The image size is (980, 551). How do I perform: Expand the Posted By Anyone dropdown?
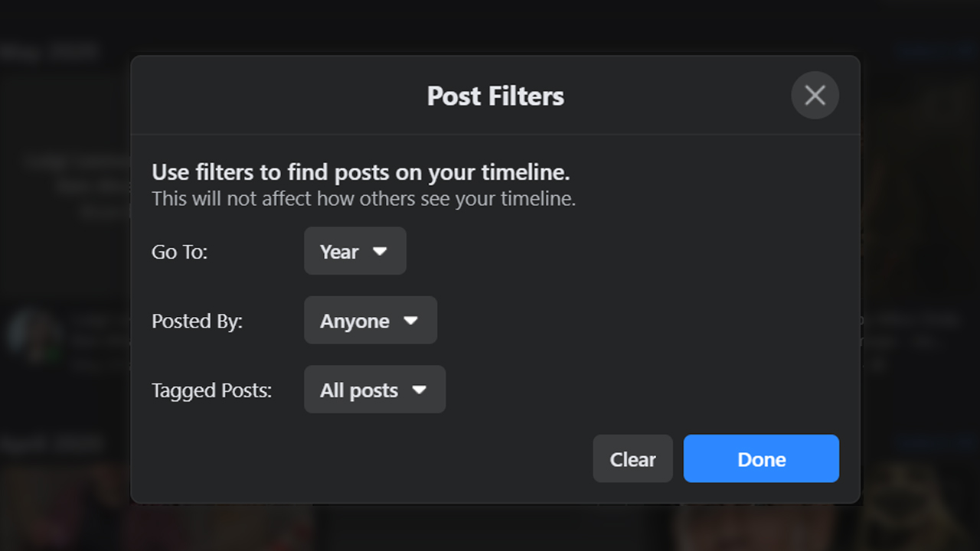point(371,321)
